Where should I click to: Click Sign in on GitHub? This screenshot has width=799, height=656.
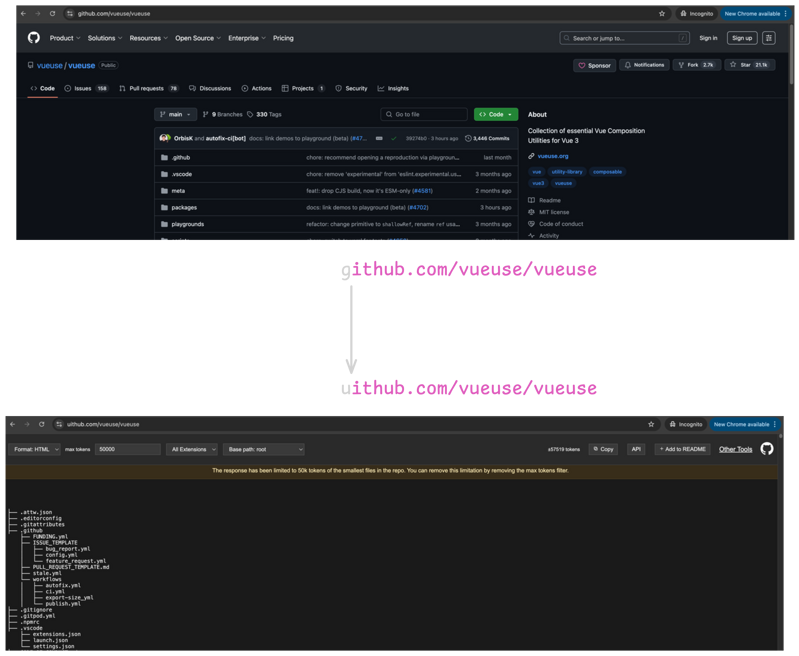[x=708, y=38]
